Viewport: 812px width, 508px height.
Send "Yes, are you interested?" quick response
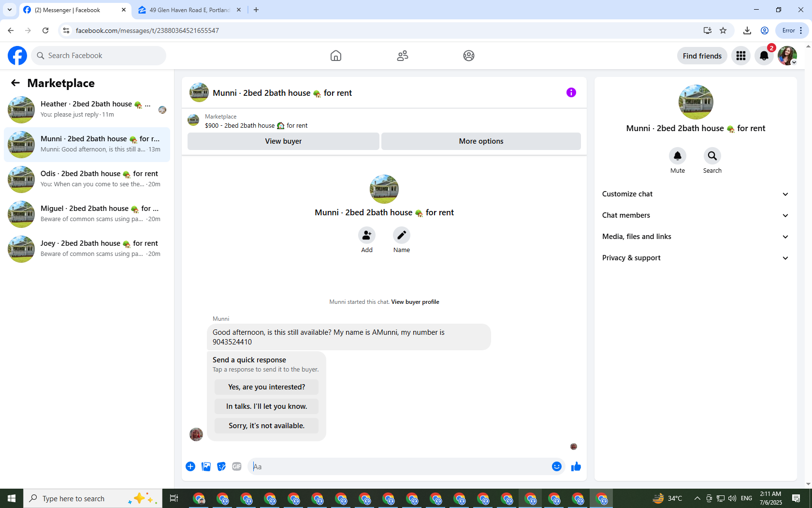(x=266, y=387)
